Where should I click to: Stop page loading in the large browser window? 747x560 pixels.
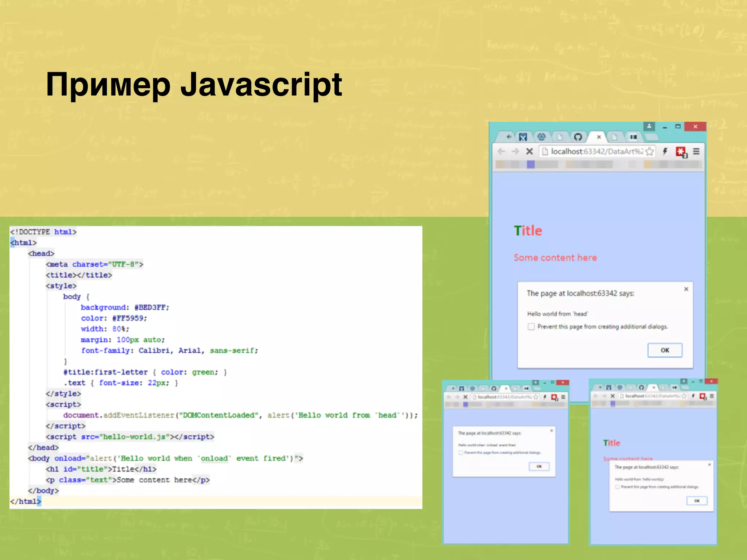click(530, 151)
